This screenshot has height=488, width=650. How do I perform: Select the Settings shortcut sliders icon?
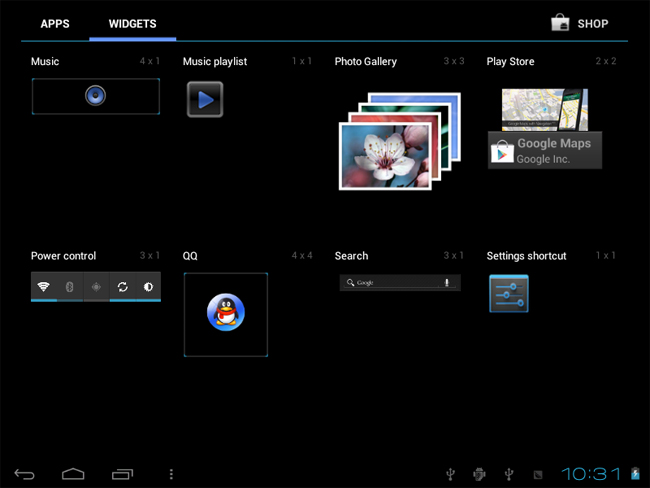509,294
